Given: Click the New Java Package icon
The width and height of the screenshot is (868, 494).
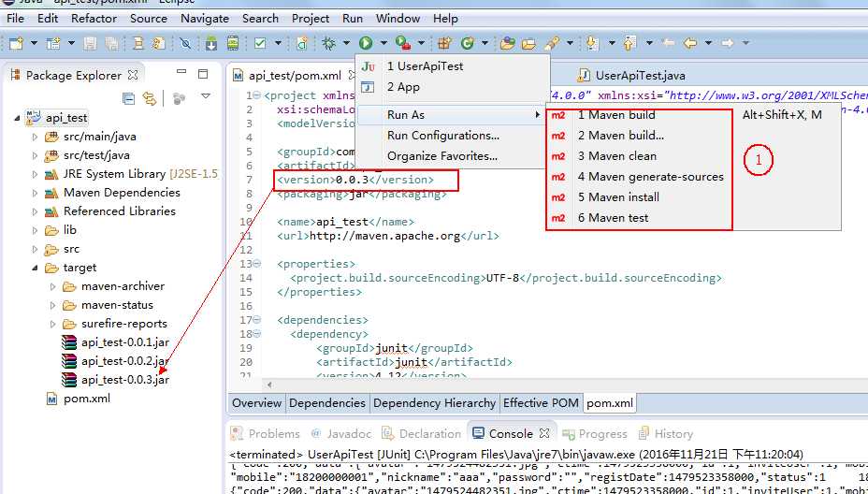Looking at the screenshot, I should click(444, 43).
